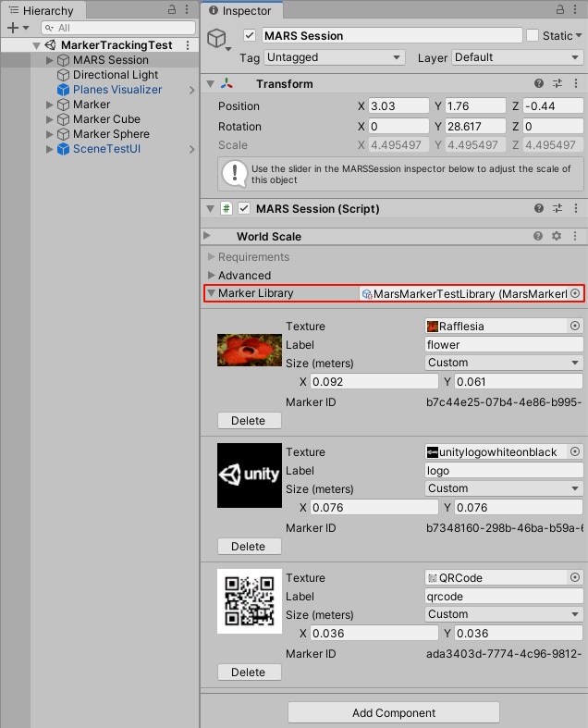588x728 pixels.
Task: Open Transform component preset settings icon
Action: click(x=557, y=84)
